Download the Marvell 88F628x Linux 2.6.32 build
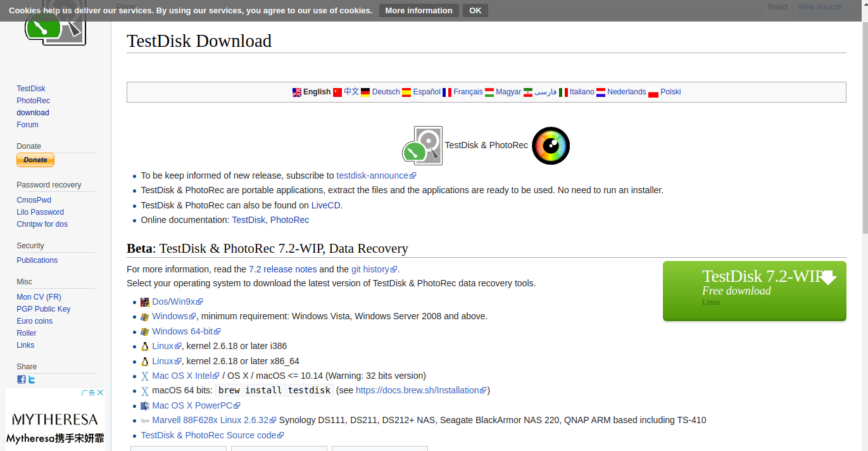The width and height of the screenshot is (868, 451). 215,420
